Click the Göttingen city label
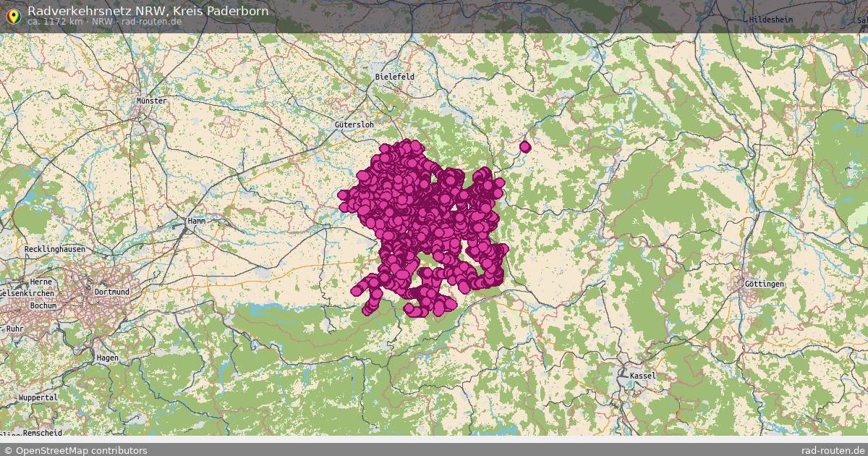Screen dimensions: 868x456 pyautogui.click(x=764, y=282)
